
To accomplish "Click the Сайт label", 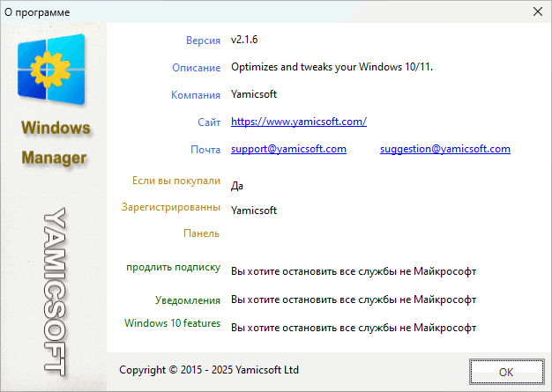I will pyautogui.click(x=209, y=122).
